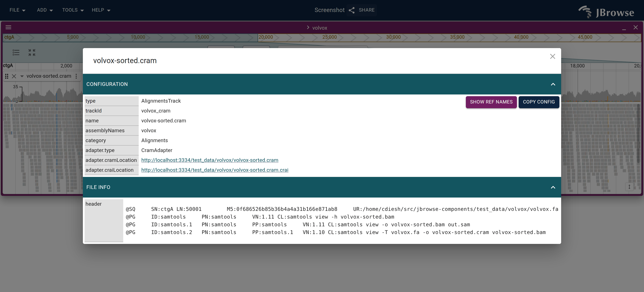Close the volvox-sorted.cram track
This screenshot has width=644, height=292.
[x=14, y=76]
